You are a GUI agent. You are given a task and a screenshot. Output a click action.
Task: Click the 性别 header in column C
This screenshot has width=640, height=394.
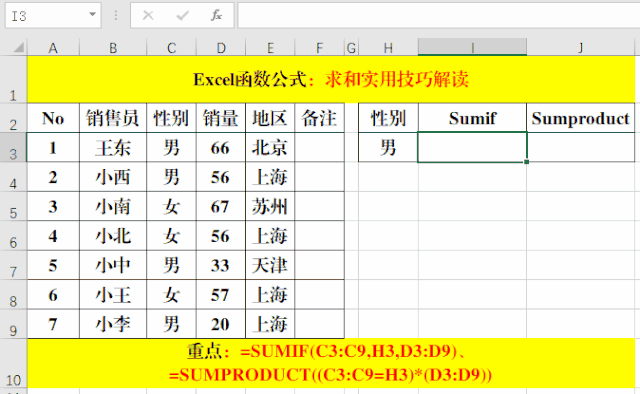(171, 118)
